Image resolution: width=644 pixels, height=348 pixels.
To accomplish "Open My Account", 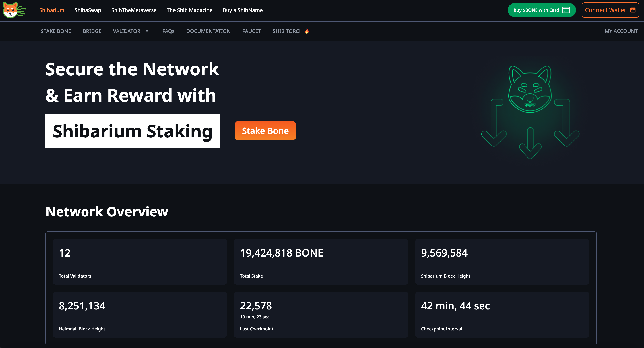I will pos(621,31).
